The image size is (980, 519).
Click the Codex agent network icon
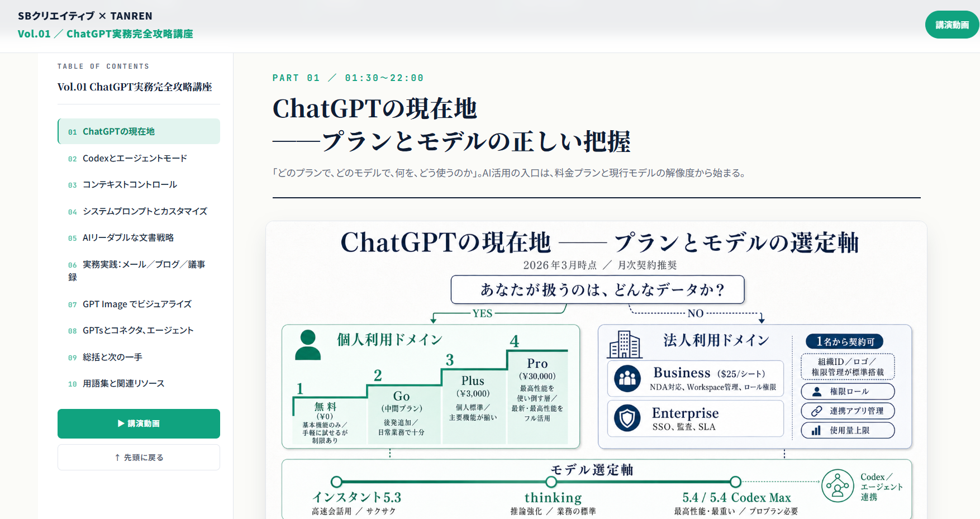pyautogui.click(x=838, y=486)
